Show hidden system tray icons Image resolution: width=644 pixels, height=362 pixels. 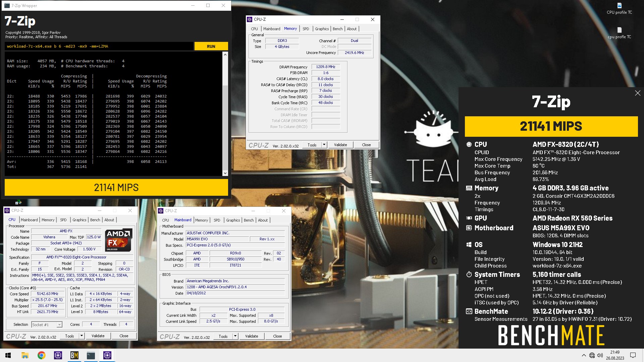click(584, 355)
